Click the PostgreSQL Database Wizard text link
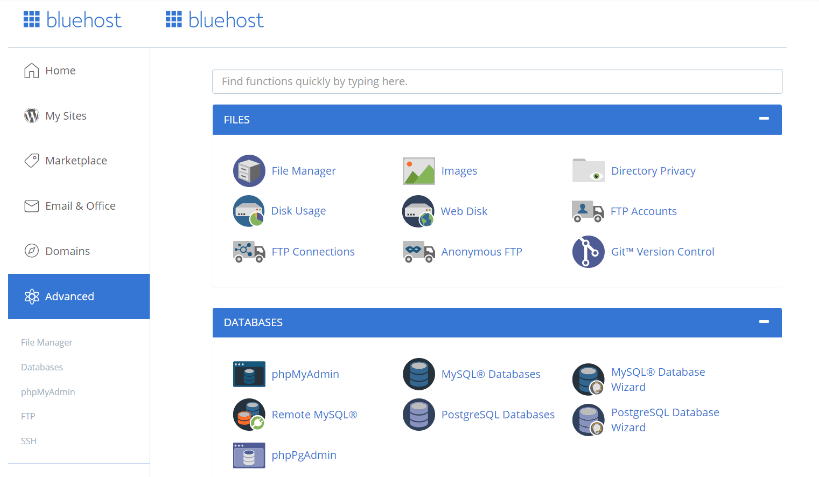 pos(665,420)
